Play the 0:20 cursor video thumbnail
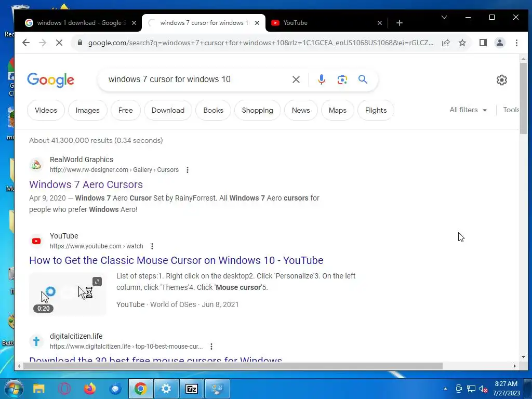 pyautogui.click(x=68, y=294)
